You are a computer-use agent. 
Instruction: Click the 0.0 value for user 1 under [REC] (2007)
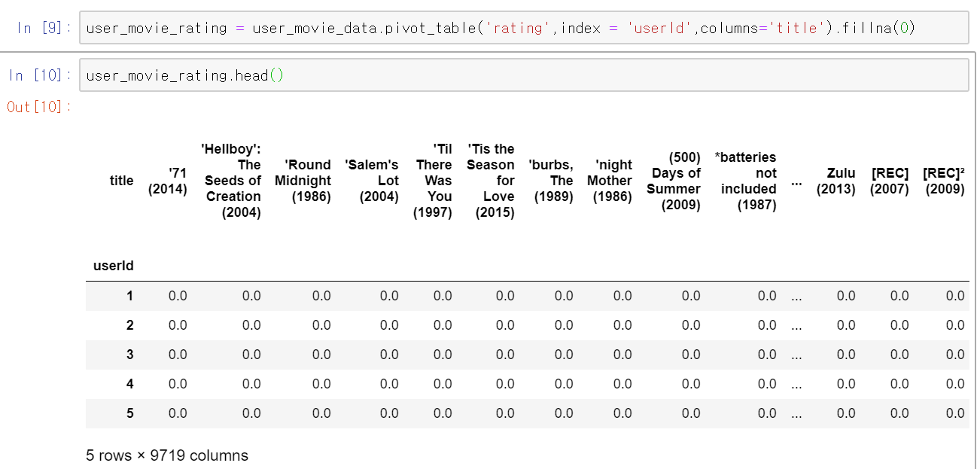pos(899,296)
